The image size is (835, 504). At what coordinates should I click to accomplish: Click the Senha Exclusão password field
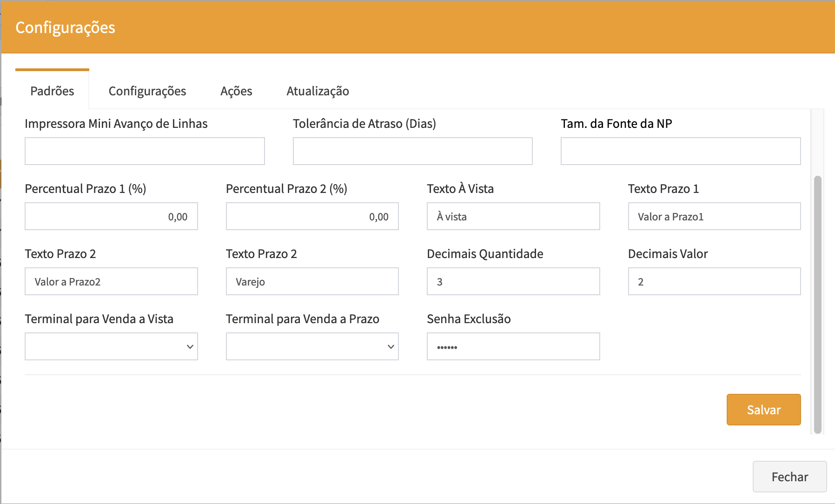(x=513, y=346)
